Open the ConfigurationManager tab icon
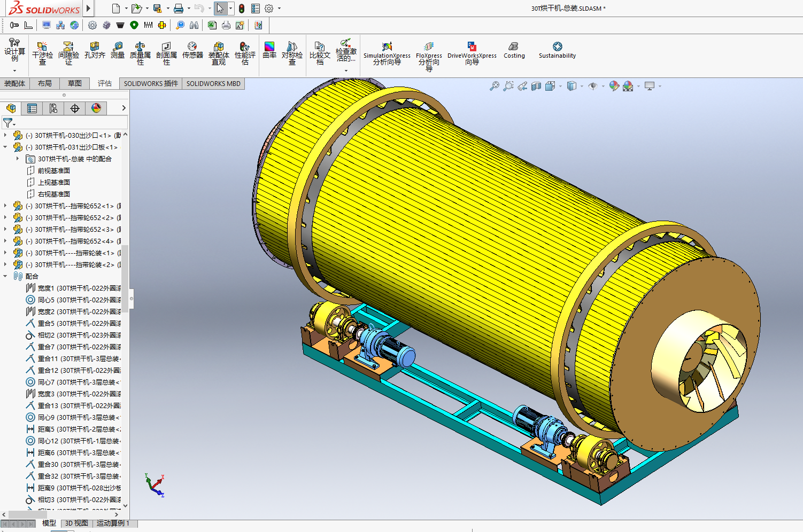The image size is (803, 532). (53, 108)
